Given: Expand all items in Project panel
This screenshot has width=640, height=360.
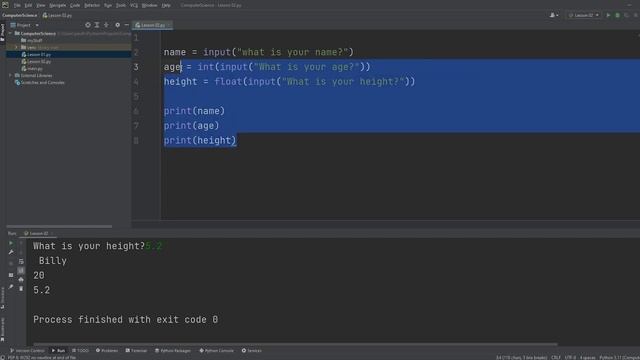Looking at the screenshot, I should pos(97,25).
